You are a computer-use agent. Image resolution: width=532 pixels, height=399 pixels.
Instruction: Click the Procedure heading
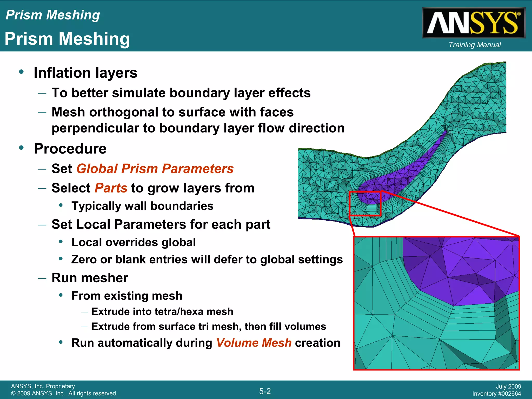[x=70, y=149]
